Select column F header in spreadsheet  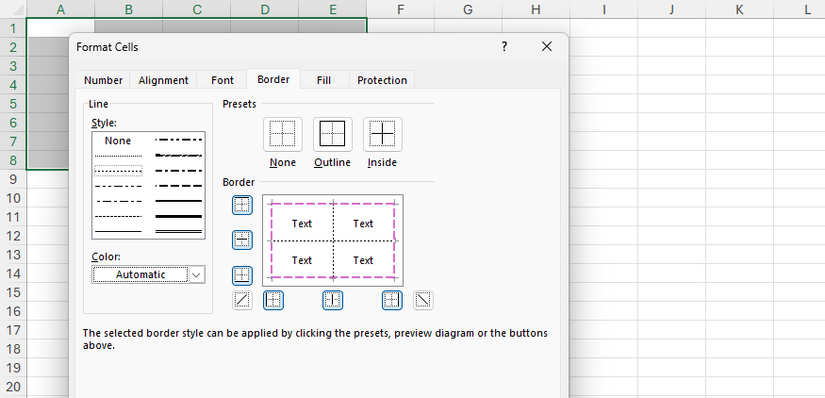[x=400, y=9]
